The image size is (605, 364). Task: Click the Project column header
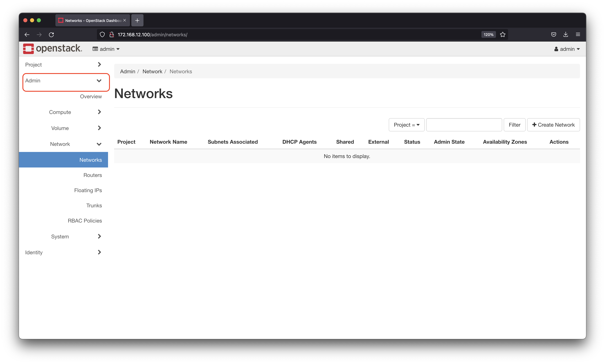pos(126,142)
